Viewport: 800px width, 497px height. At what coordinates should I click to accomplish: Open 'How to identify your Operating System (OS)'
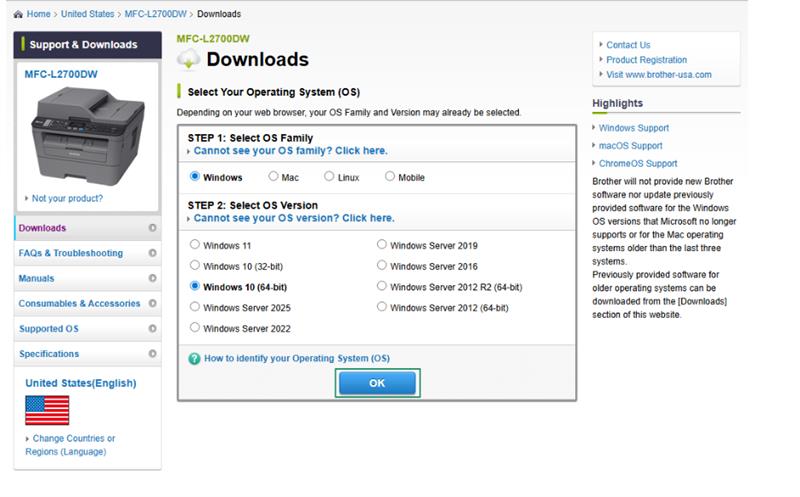coord(297,359)
